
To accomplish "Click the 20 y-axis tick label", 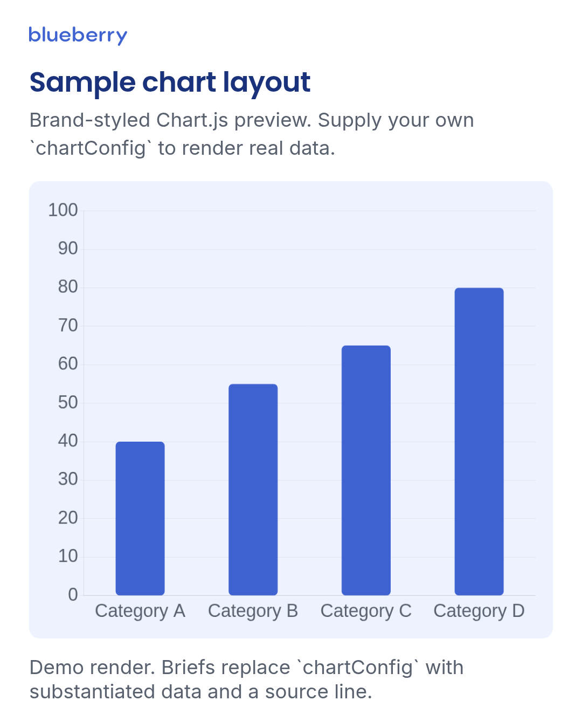I will (68, 518).
